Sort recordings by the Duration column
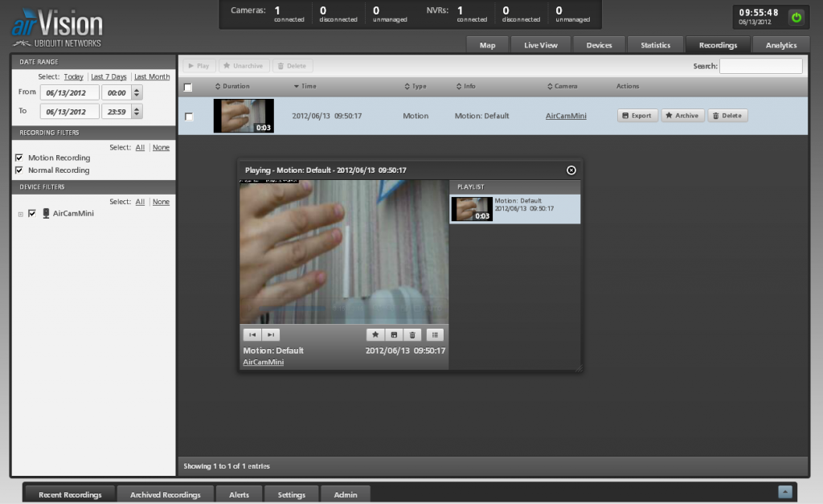 tap(232, 86)
